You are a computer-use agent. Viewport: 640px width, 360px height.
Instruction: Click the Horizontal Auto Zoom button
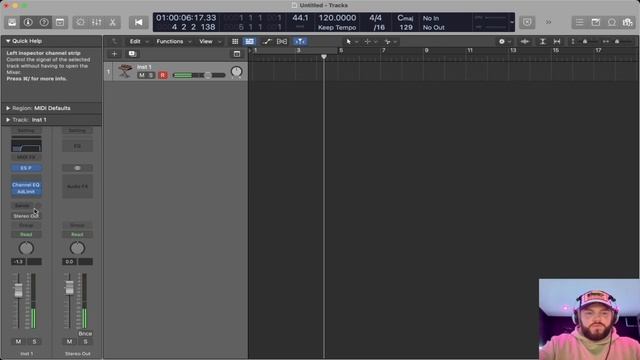click(x=557, y=41)
